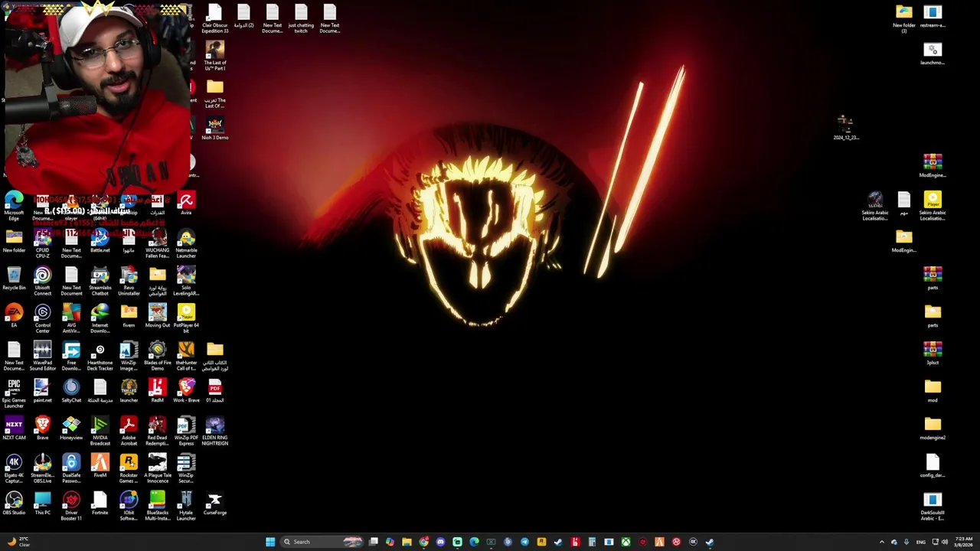Screen dimensions: 980x551
Task: Open the Battle.net desktop shortcut
Action: (x=100, y=241)
